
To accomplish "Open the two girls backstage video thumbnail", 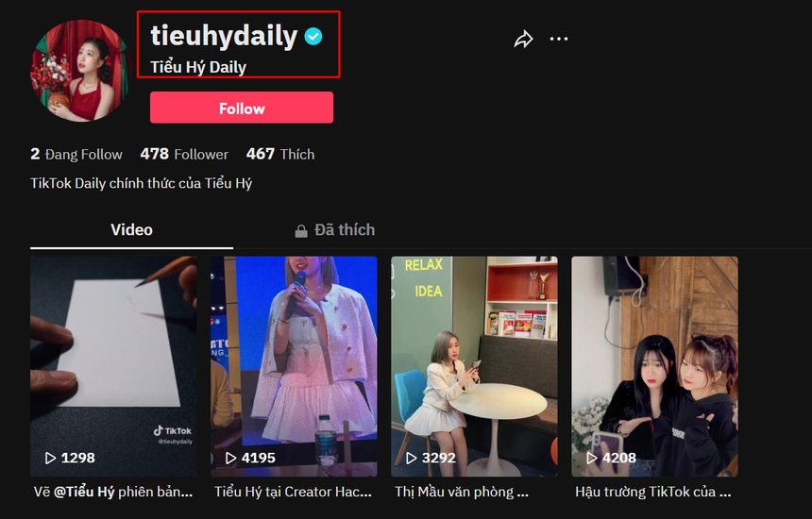I will [654, 366].
